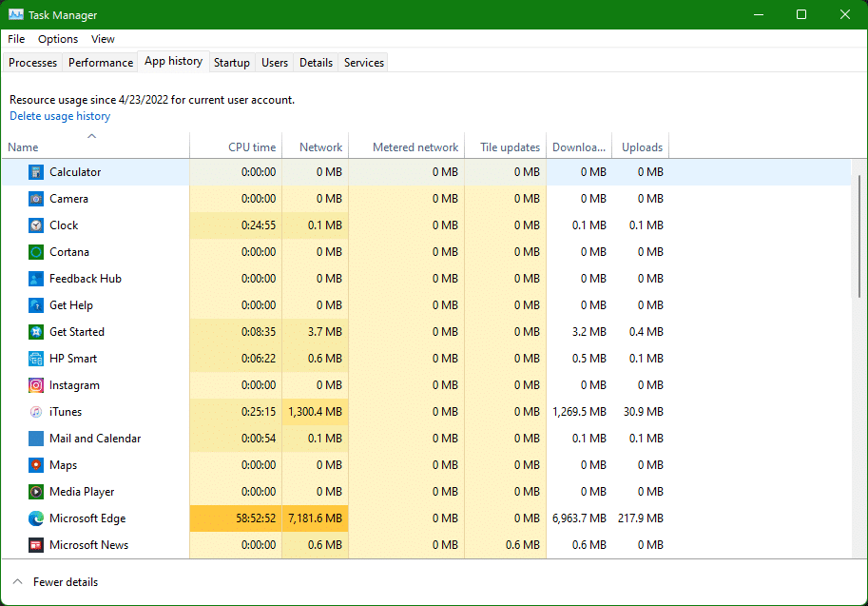The width and height of the screenshot is (868, 606).
Task: Sort by the Downloads column header
Action: (579, 147)
